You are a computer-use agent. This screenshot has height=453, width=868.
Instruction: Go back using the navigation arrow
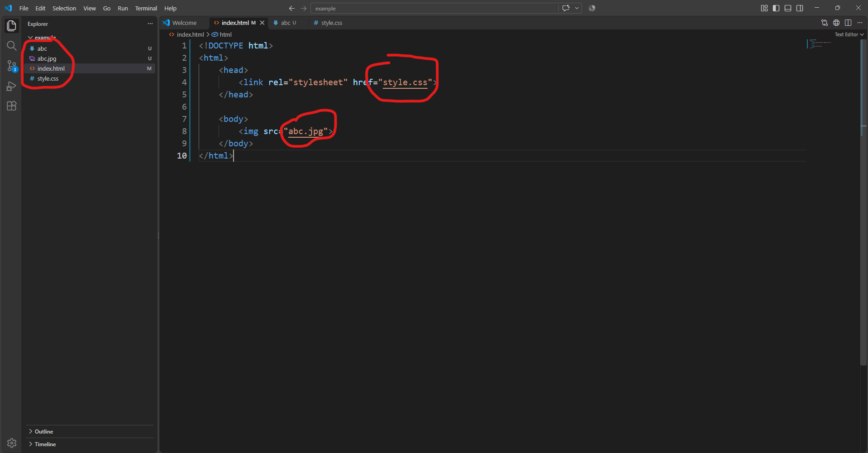point(292,8)
